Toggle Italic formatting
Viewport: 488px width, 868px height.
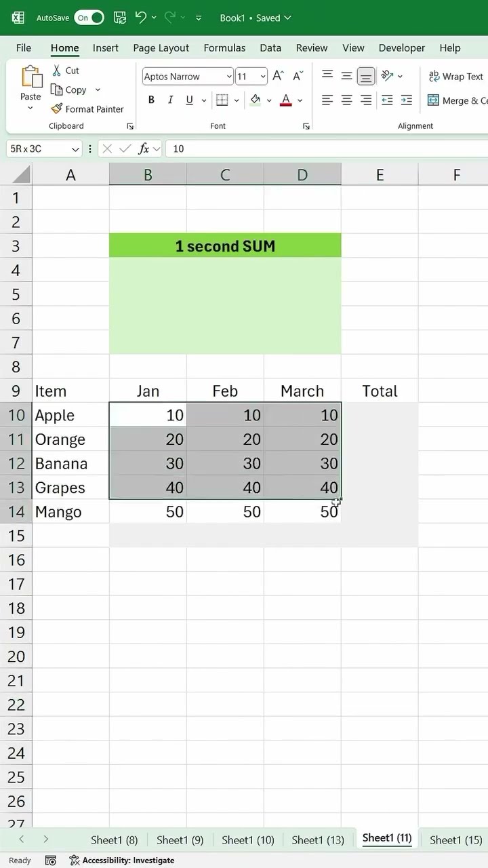[x=170, y=100]
